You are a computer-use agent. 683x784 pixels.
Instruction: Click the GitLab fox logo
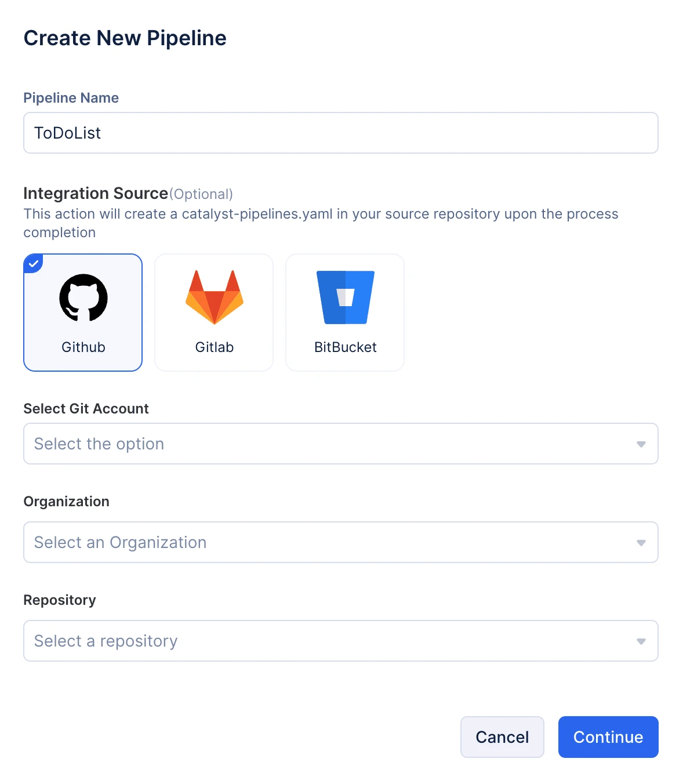coord(215,297)
